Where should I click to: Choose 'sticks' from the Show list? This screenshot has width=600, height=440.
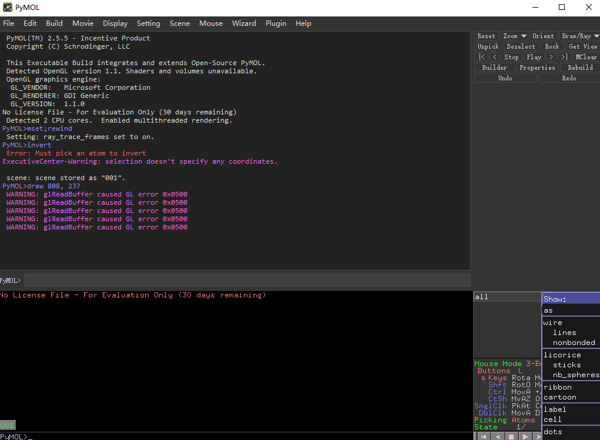point(567,365)
